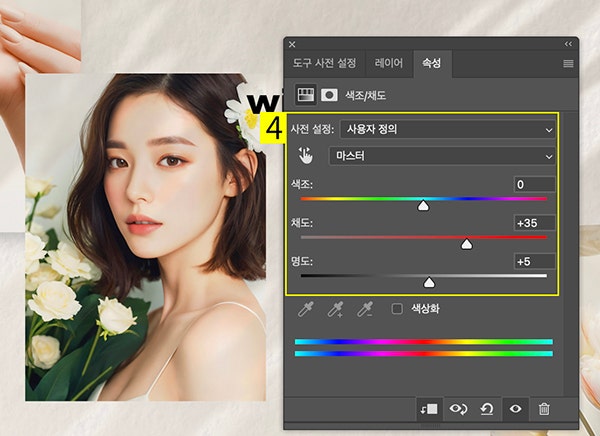The image size is (600, 436).
Task: Reset adjustment to defaults icon
Action: coord(487,409)
